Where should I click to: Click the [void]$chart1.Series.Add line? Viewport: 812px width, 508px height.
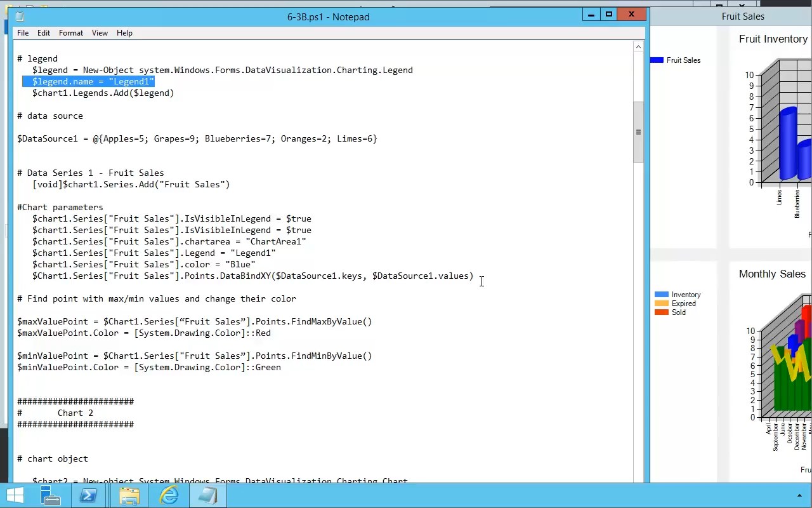point(131,184)
